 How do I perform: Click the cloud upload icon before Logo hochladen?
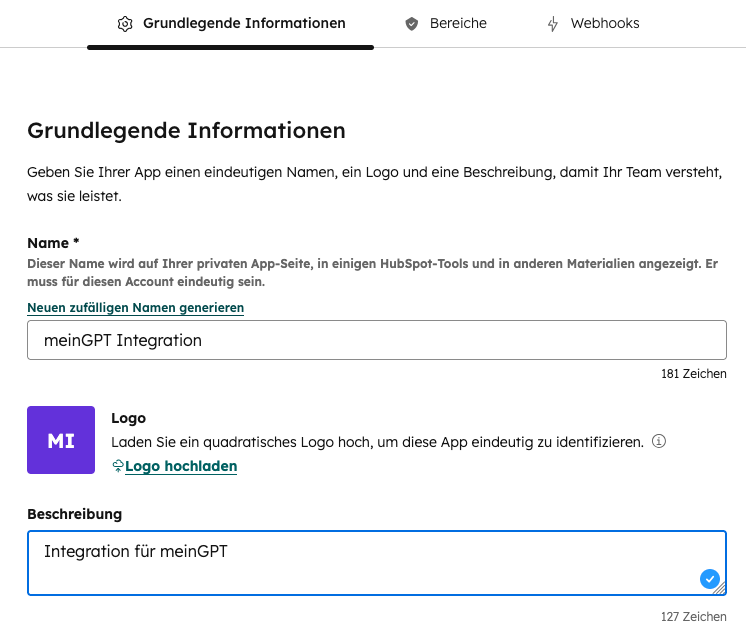(118, 466)
